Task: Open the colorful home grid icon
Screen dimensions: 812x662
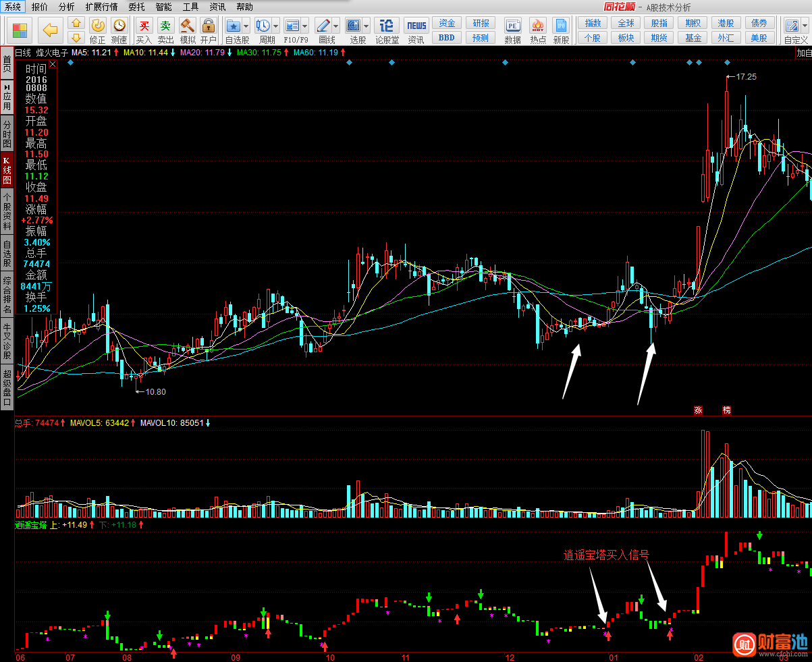Action: (20, 30)
